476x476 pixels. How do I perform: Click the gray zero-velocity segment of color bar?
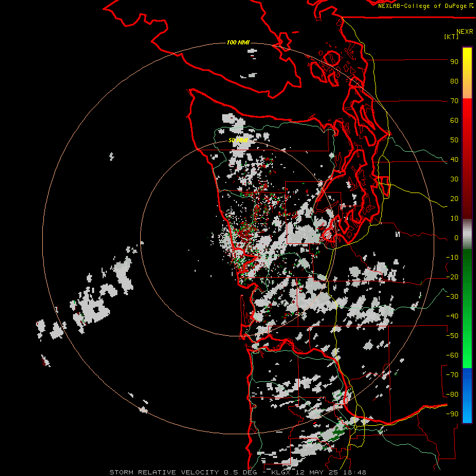click(467, 234)
